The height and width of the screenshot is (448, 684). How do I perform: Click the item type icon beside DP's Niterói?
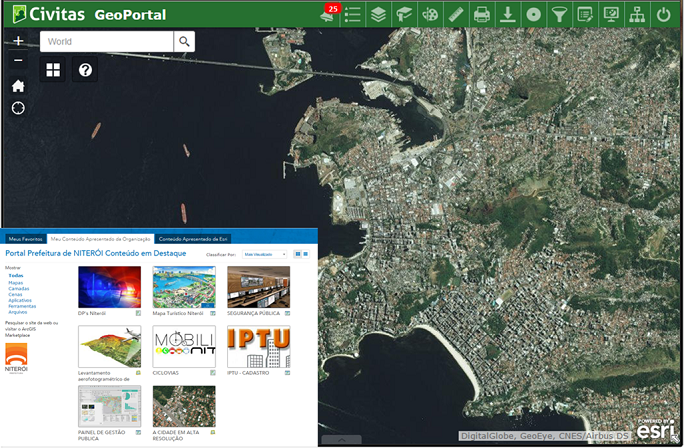coord(138,313)
